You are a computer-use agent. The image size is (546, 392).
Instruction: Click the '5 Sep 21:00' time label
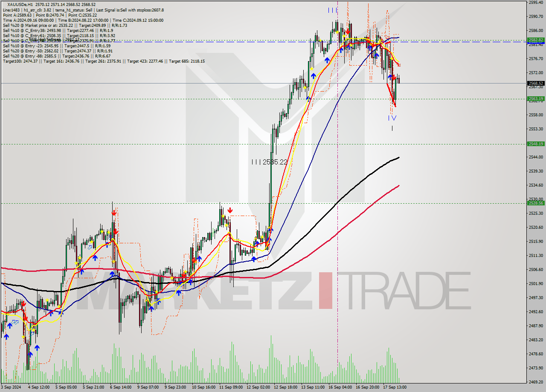93,387
